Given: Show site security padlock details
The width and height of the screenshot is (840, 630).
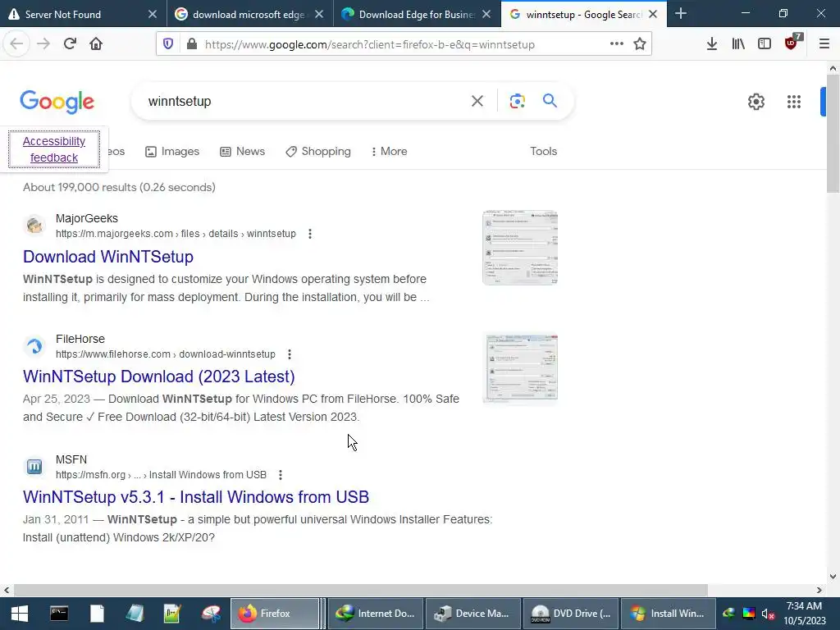Looking at the screenshot, I should click(x=192, y=44).
